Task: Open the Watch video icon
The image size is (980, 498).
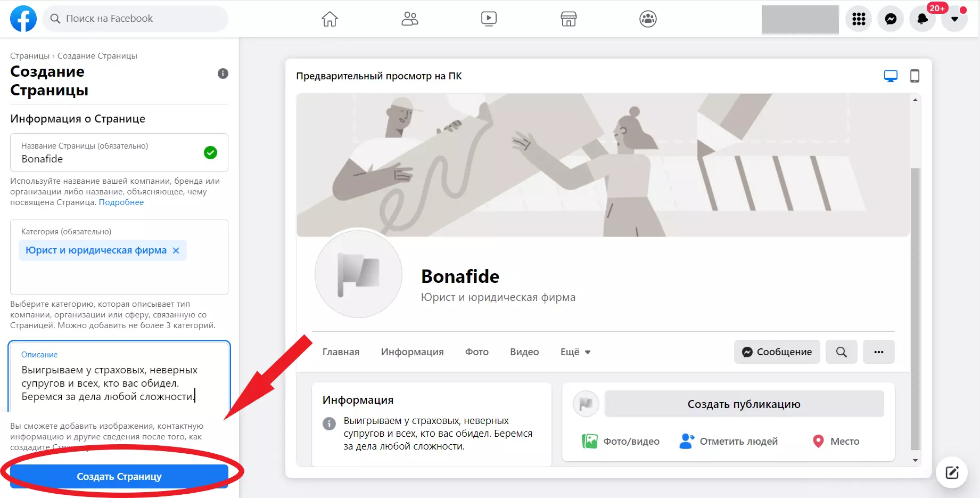Action: click(489, 19)
